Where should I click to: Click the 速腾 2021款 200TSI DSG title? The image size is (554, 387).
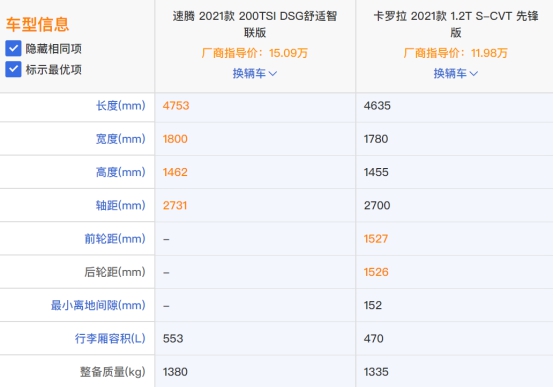254,24
